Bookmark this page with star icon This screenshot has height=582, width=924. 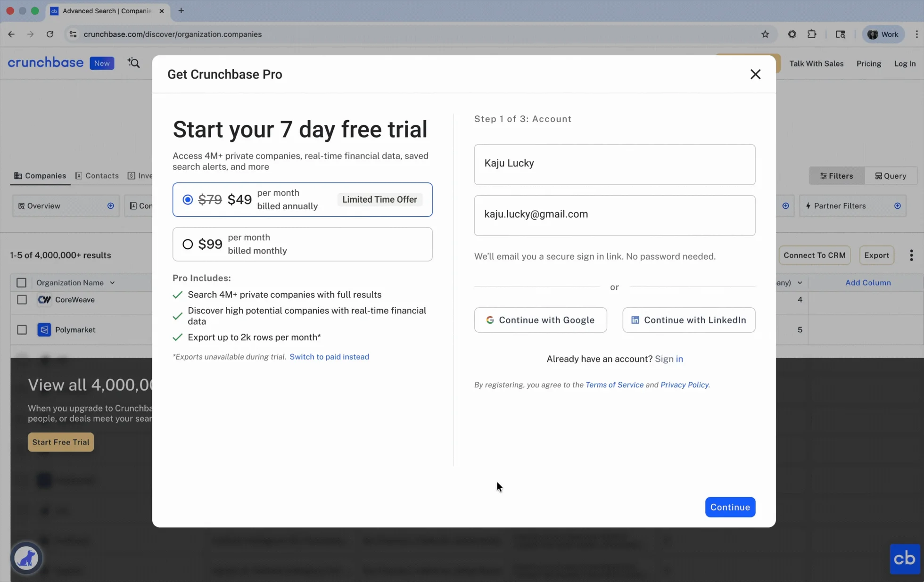765,34
